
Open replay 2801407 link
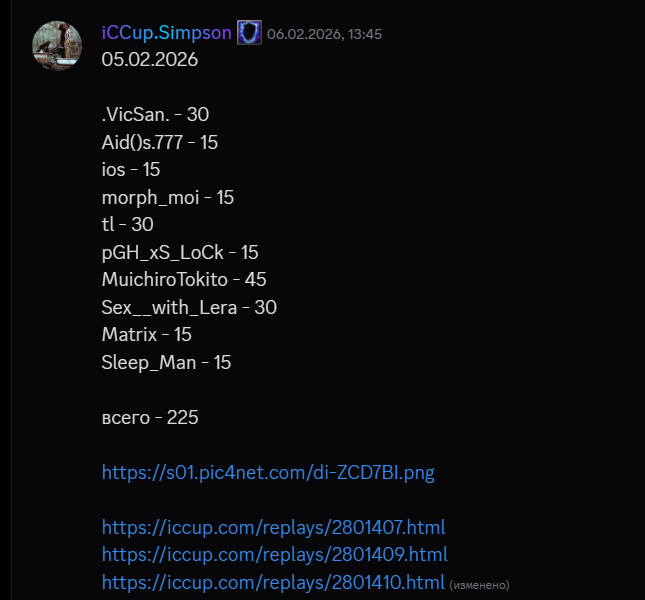[x=273, y=527]
